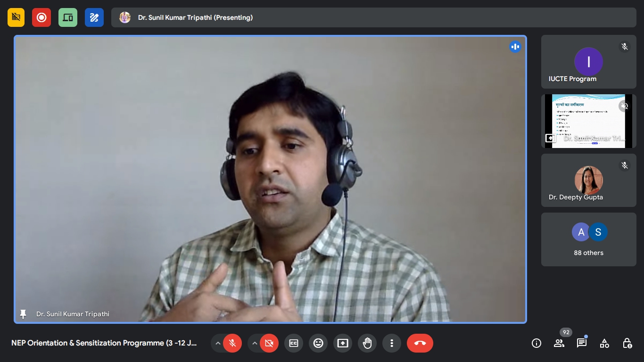Send an emoji reaction
The width and height of the screenshot is (644, 362).
pos(318,343)
